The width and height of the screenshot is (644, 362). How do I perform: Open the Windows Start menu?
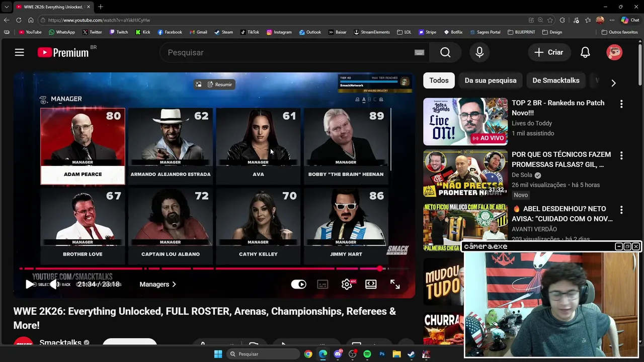point(218,354)
